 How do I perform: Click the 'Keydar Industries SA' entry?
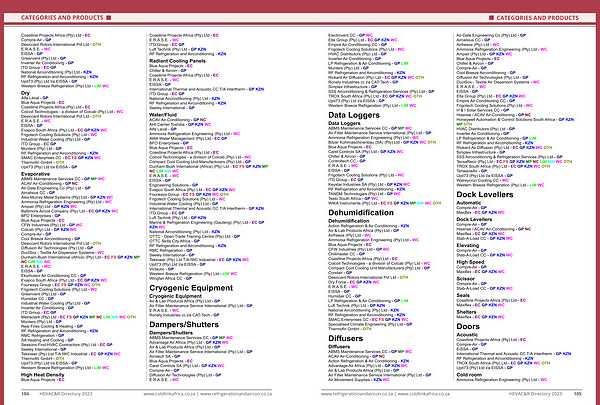tap(368, 185)
